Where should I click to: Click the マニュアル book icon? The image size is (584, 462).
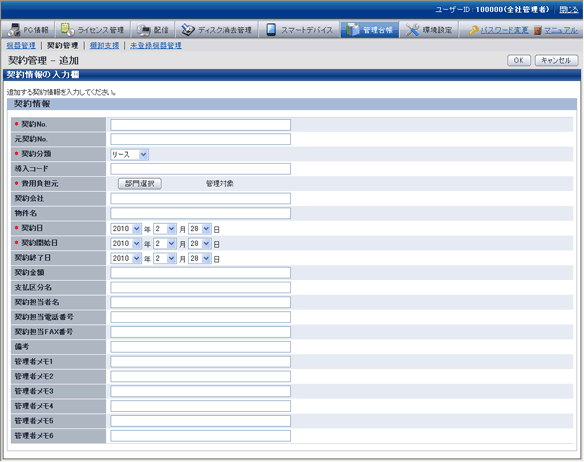coord(537,30)
